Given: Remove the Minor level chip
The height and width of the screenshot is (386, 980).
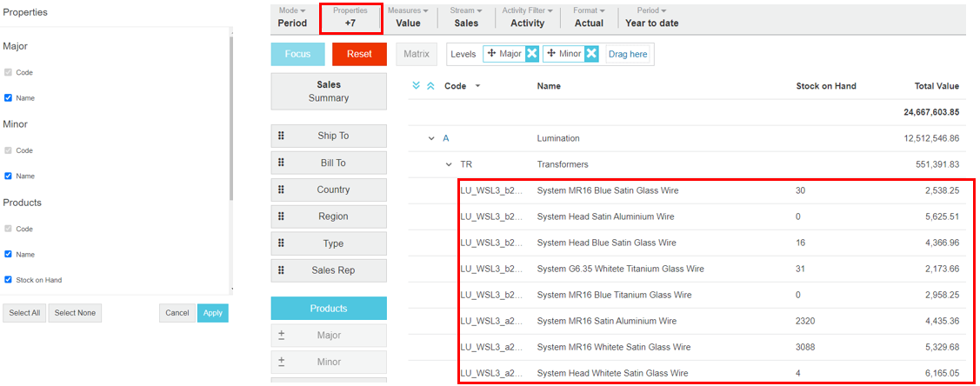Looking at the screenshot, I should (x=591, y=54).
